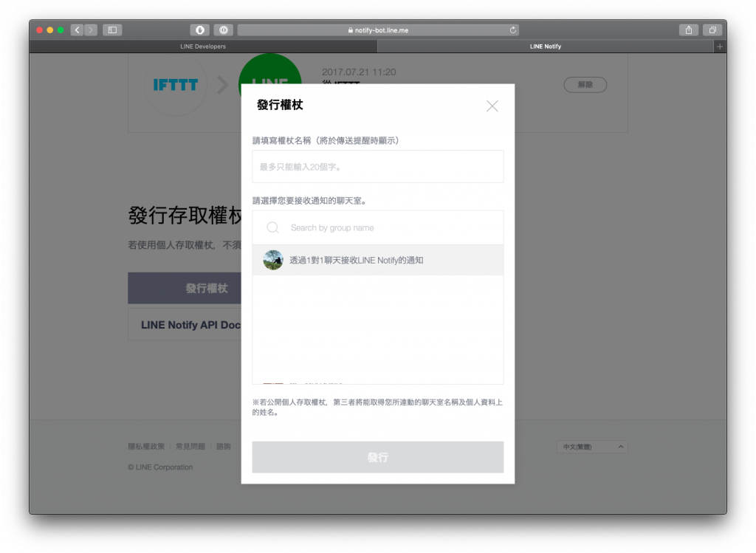Select 透過1對1聊天接收LINE Notify的通知 chat option
The height and width of the screenshot is (553, 756).
377,260
